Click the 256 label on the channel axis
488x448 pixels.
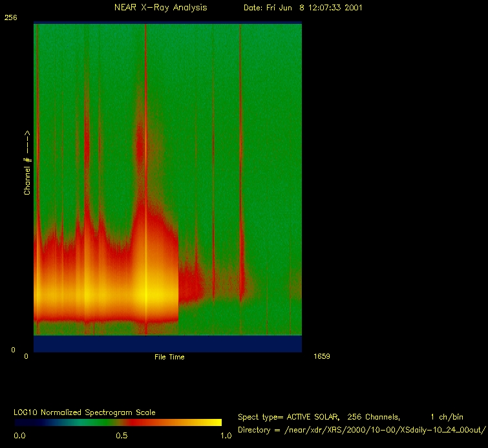[x=10, y=18]
